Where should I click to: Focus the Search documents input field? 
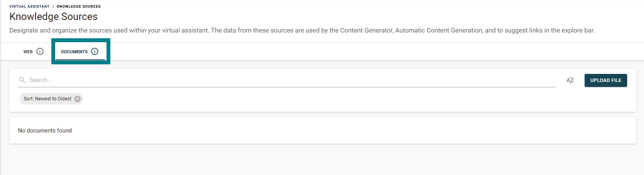[268, 80]
